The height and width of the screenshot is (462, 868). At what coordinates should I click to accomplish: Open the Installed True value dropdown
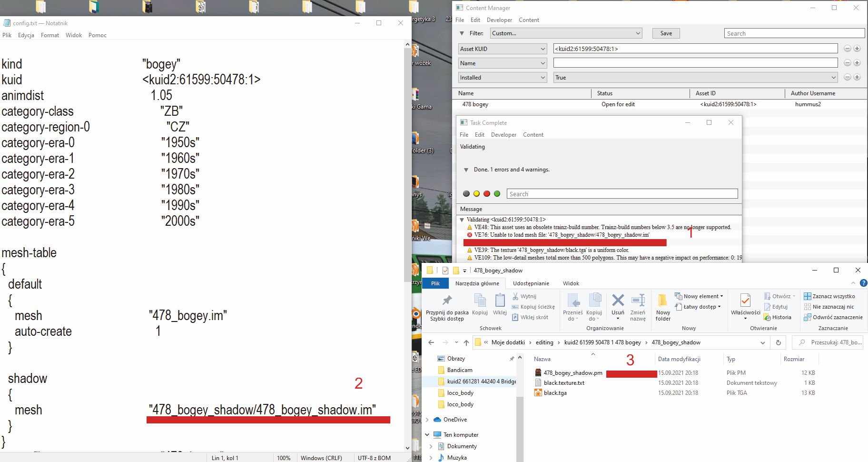[695, 78]
